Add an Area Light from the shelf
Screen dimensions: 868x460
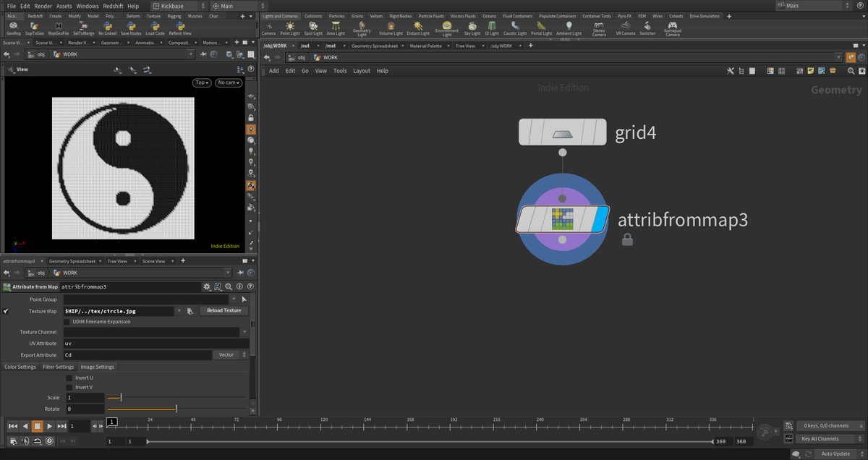click(336, 28)
